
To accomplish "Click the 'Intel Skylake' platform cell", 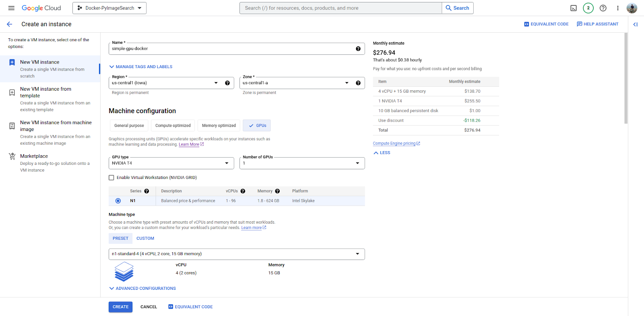I will (303, 201).
